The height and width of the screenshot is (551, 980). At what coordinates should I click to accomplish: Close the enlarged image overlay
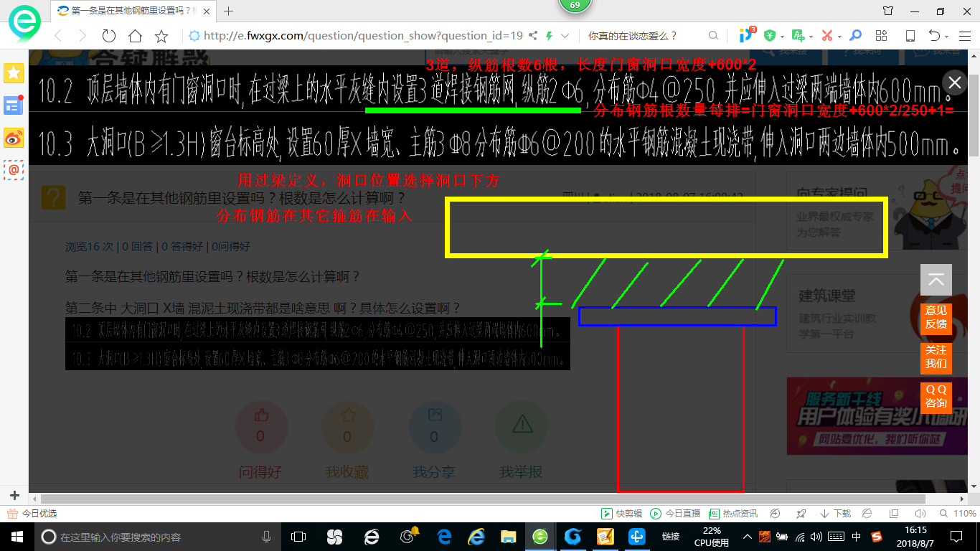coord(953,82)
